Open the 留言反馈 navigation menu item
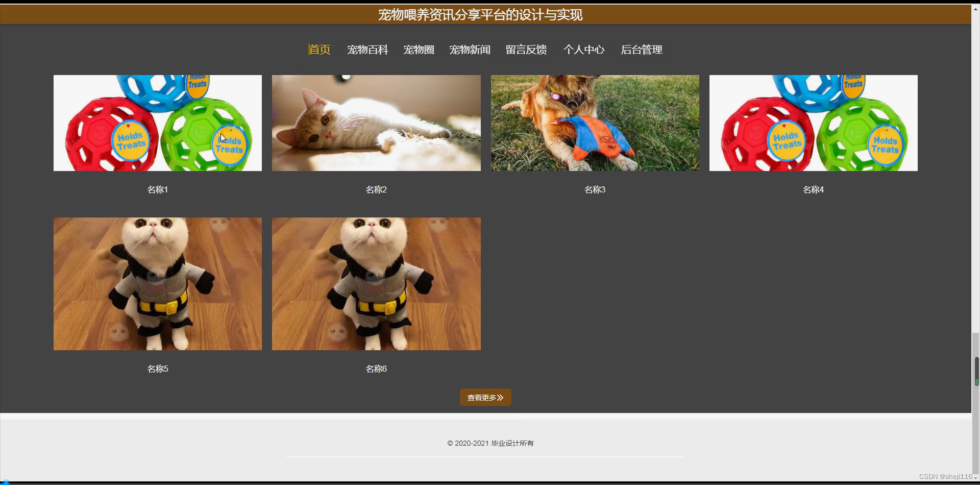This screenshot has width=980, height=485. coord(526,50)
